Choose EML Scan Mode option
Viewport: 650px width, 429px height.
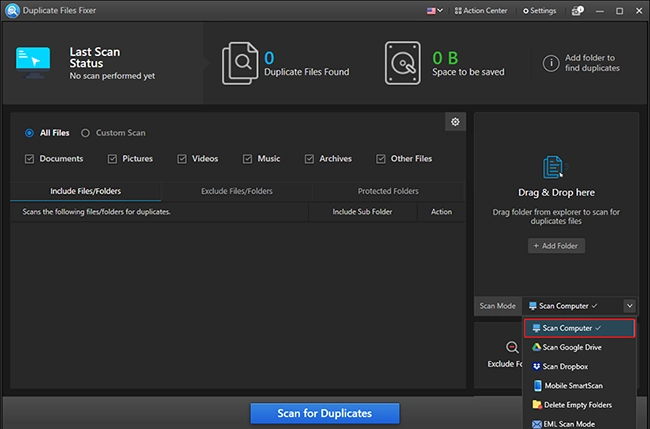coord(579,423)
